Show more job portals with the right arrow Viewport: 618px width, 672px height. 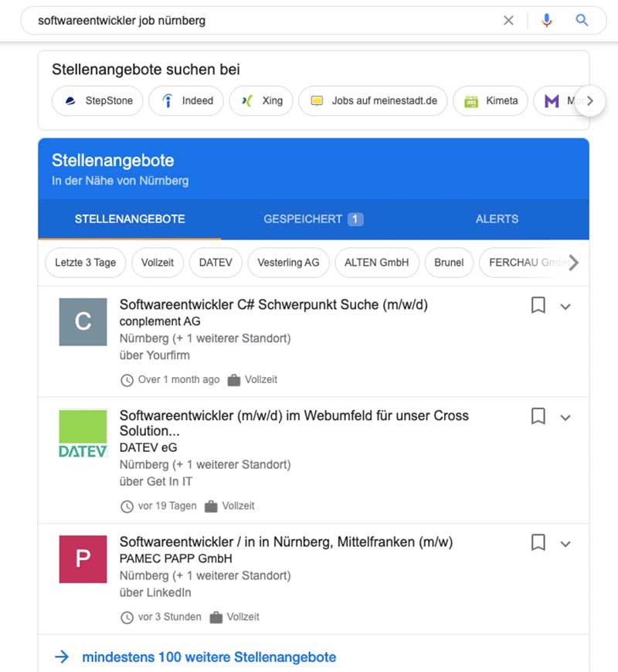tap(590, 100)
